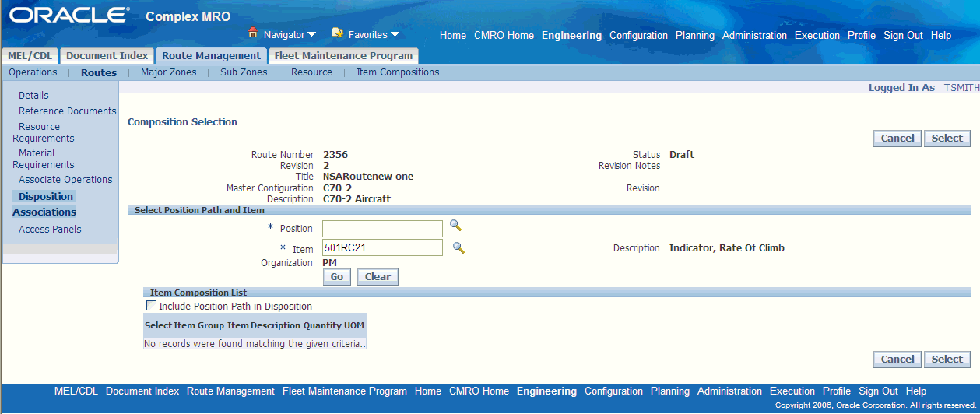Viewport: 980px width, 414px height.
Task: Open the Item Compositions subtab
Action: [x=398, y=72]
